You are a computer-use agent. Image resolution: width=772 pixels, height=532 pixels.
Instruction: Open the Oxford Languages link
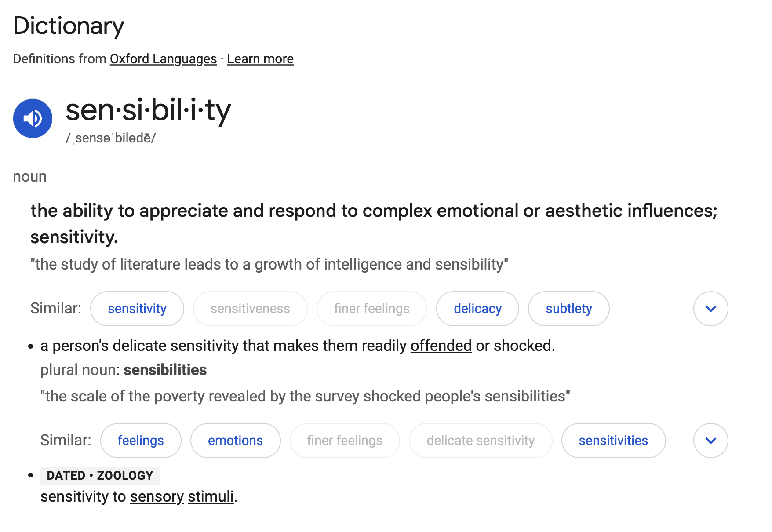point(163,59)
